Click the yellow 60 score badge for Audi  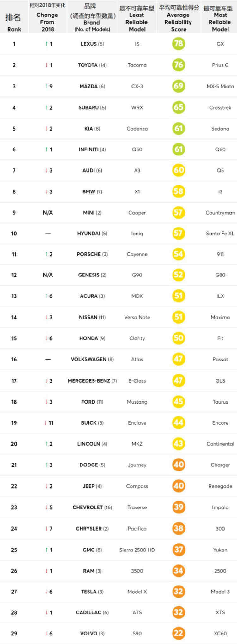click(x=179, y=170)
